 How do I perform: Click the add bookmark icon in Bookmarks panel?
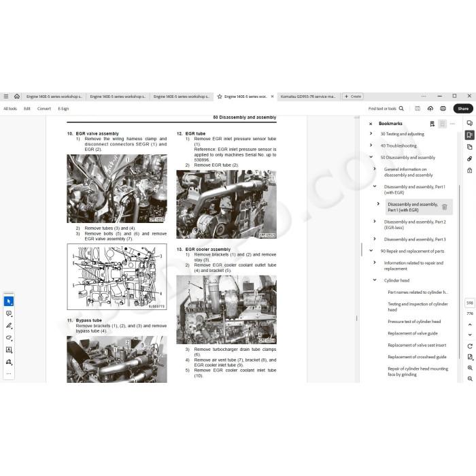point(432,124)
